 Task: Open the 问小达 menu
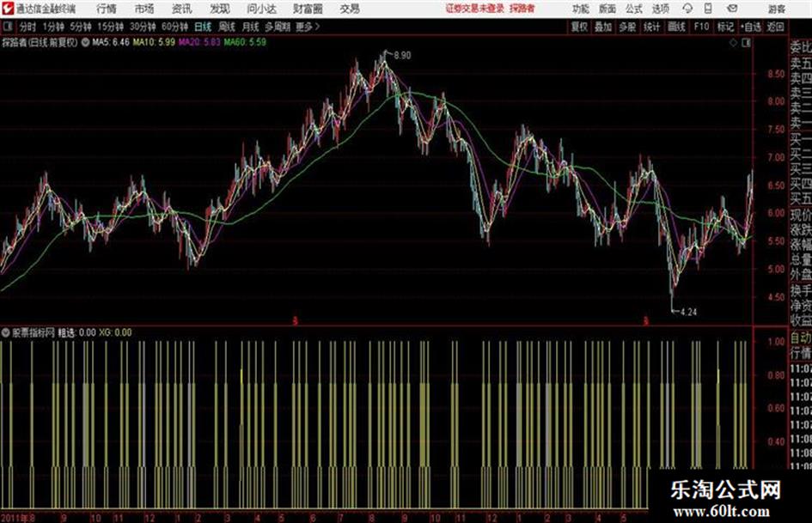[x=261, y=9]
